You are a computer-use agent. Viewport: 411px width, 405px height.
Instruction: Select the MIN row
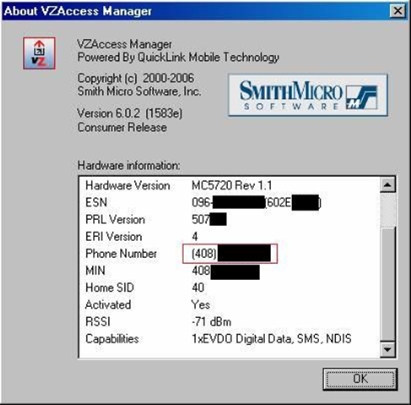229,271
